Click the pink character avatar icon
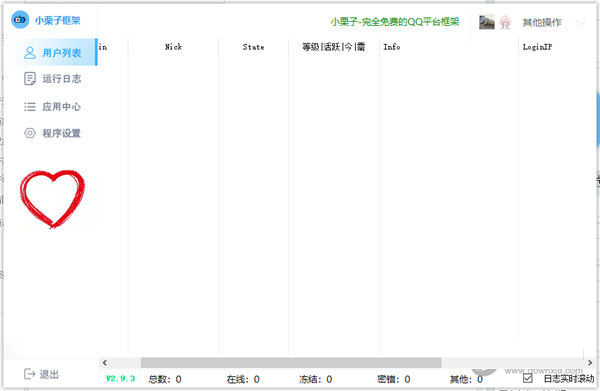600x391 pixels. pyautogui.click(x=505, y=22)
